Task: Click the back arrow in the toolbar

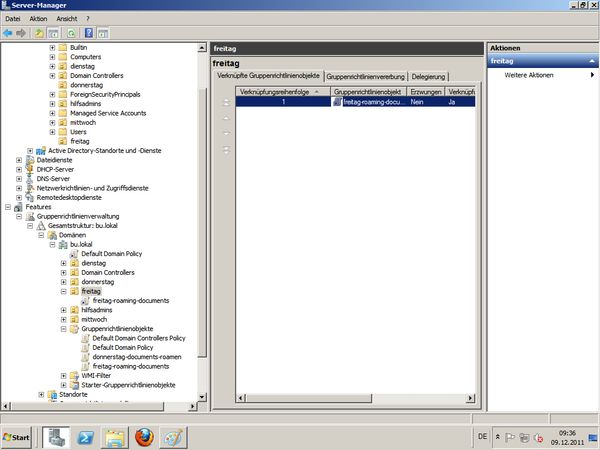Action: click(x=8, y=33)
